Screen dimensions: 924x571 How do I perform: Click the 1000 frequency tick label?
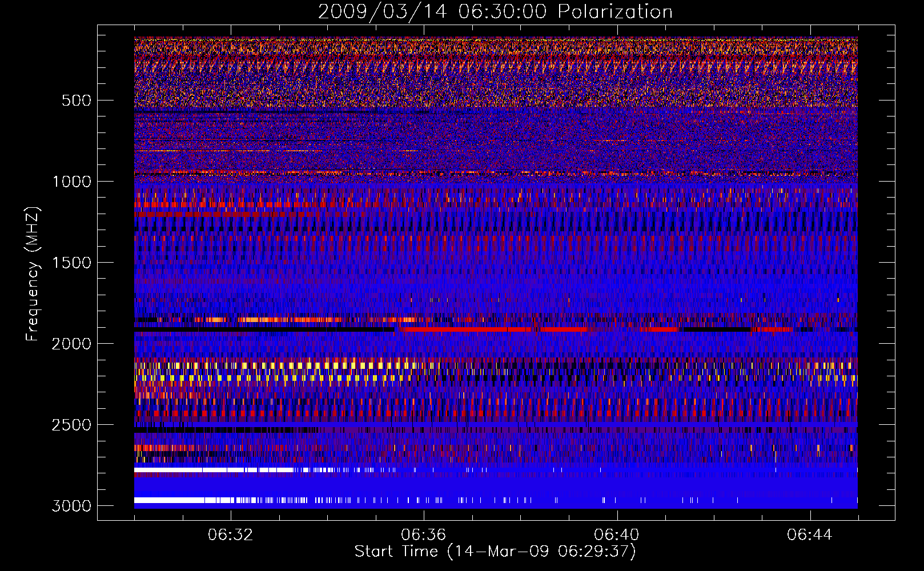coord(71,182)
